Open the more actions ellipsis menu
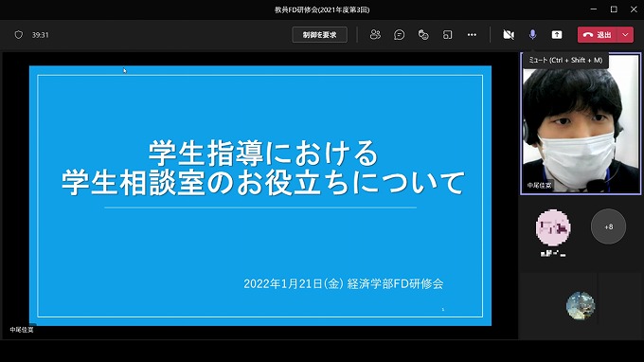644x362 pixels. 472,35
